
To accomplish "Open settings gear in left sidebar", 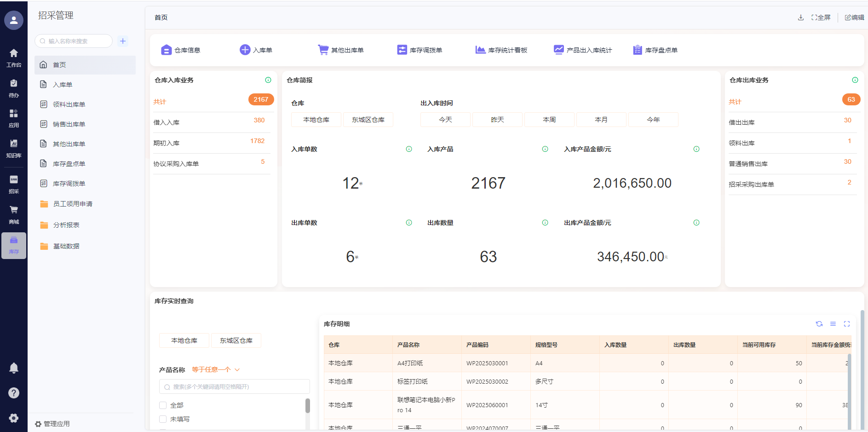I will 14,418.
